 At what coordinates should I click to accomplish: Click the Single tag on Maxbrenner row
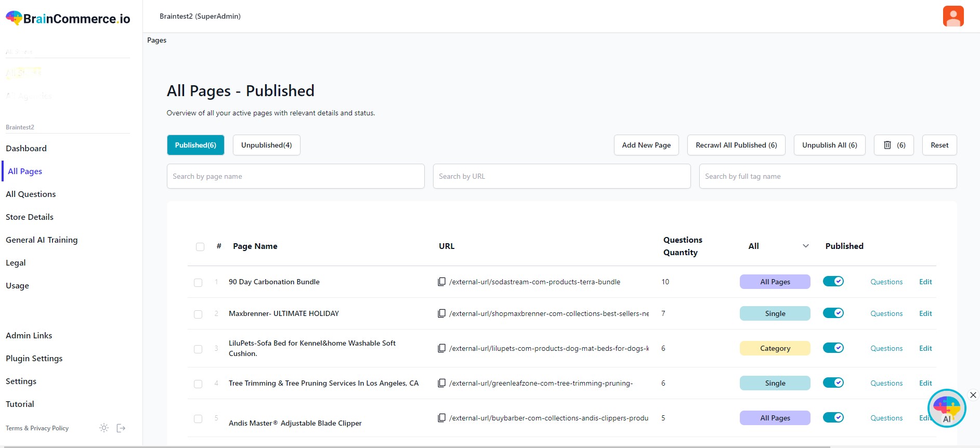click(775, 313)
